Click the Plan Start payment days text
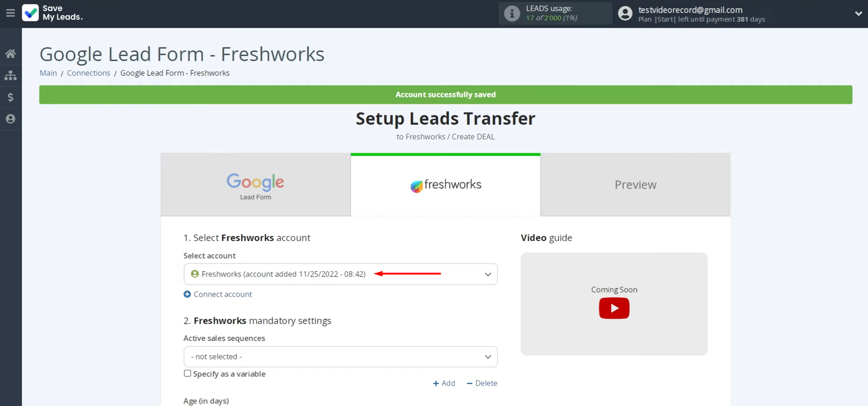The image size is (868, 406). pyautogui.click(x=701, y=19)
